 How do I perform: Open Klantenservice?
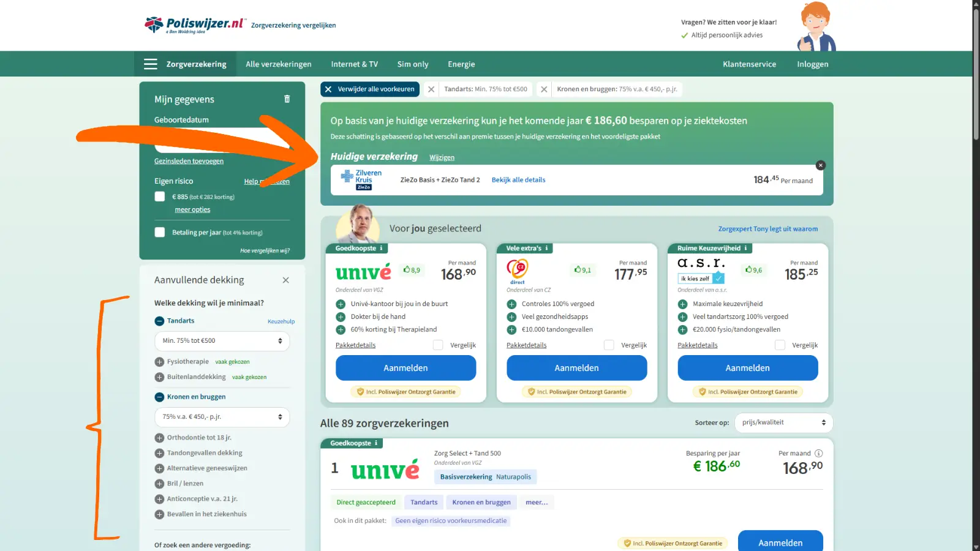(x=749, y=64)
